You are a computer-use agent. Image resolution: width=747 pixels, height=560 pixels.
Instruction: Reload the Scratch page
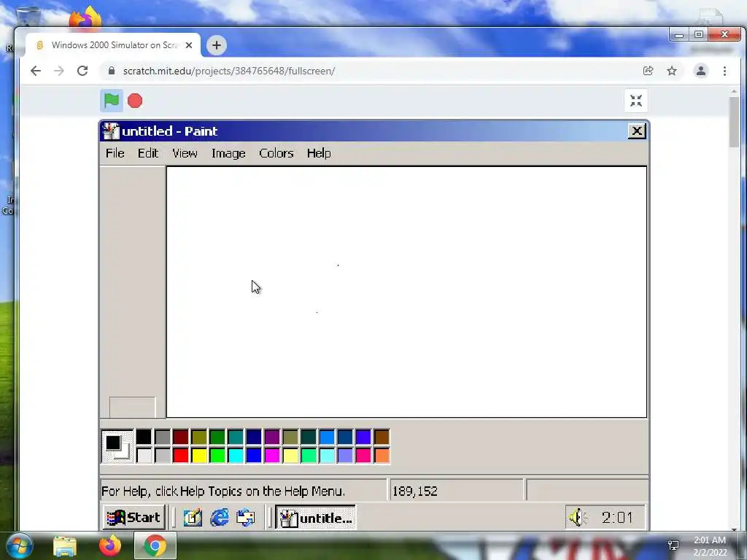[82, 71]
